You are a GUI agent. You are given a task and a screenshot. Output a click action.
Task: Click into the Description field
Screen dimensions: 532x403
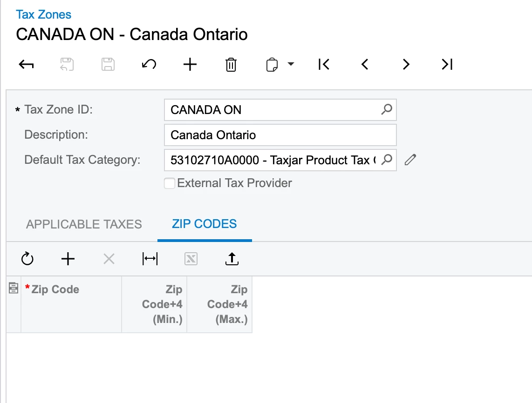click(x=280, y=135)
